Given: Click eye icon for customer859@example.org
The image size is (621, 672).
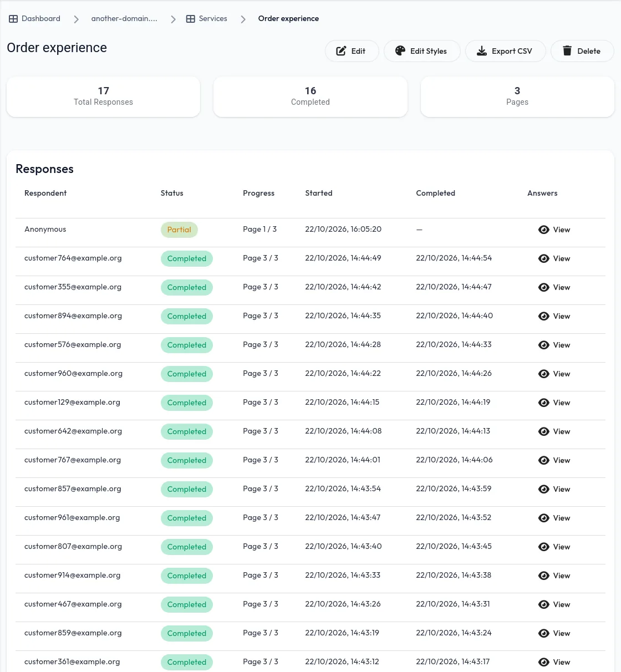Looking at the screenshot, I should tap(544, 633).
